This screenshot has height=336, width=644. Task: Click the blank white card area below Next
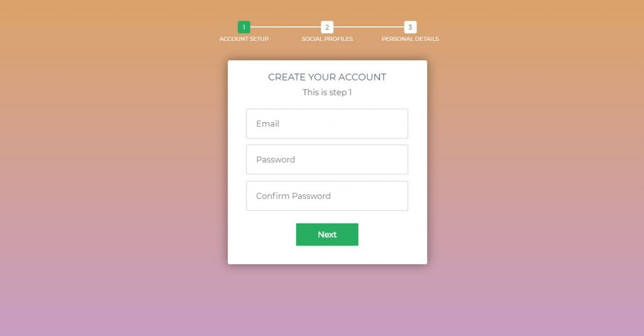pyautogui.click(x=327, y=255)
